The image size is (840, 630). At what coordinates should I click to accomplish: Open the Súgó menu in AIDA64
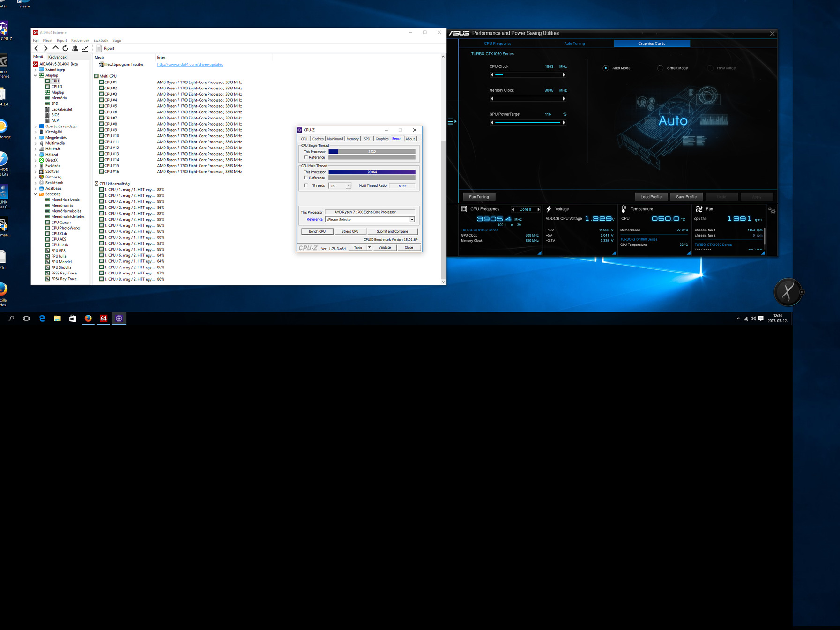coord(117,40)
